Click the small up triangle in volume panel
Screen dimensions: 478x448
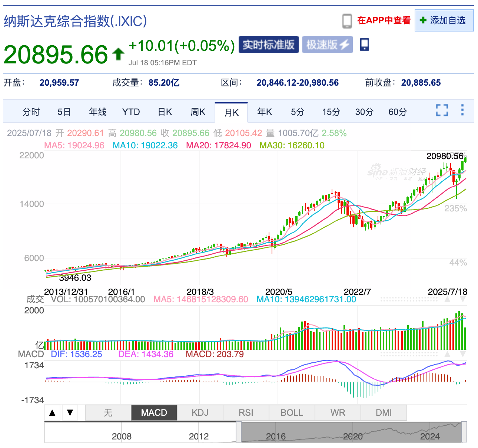[447, 299]
